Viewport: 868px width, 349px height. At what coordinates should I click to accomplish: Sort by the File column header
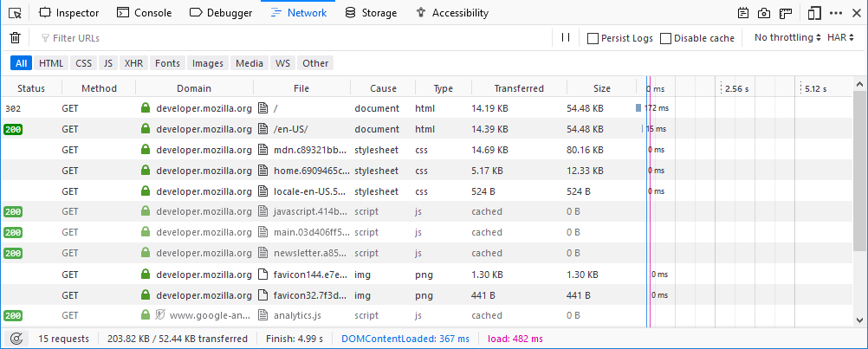pos(301,88)
